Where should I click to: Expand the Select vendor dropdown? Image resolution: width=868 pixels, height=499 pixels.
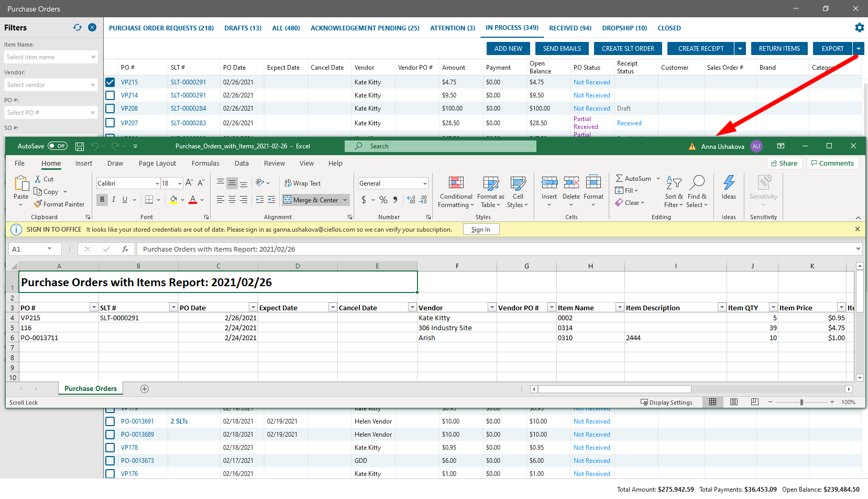click(x=93, y=85)
